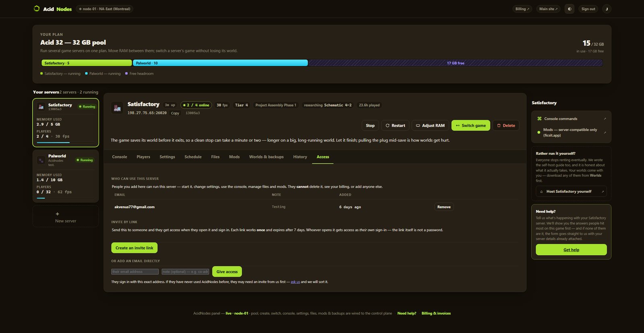Focus the email address input field
The height and width of the screenshot is (333, 644).
tap(135, 272)
